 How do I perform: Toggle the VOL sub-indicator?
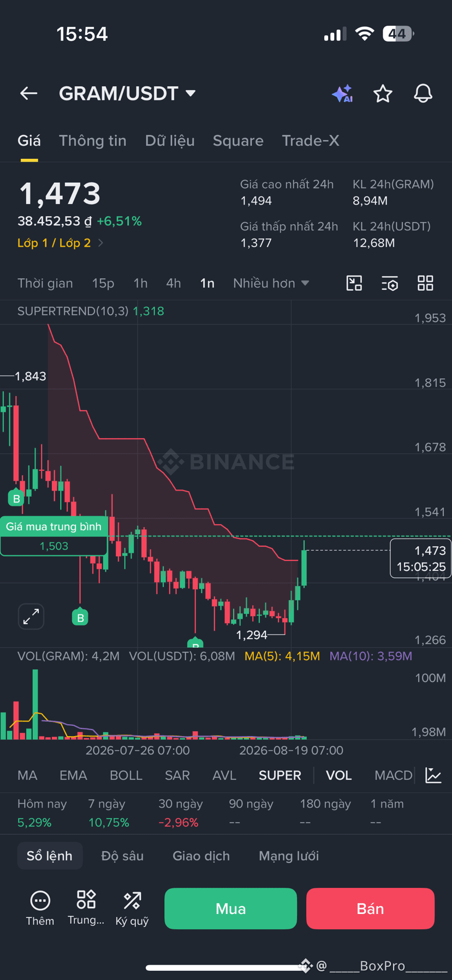(339, 775)
